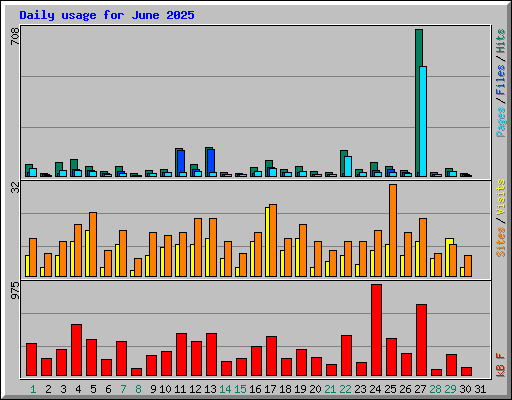Click the yellow "Visits" legend word
Viewport: 512px width, 400px height.
(501, 198)
